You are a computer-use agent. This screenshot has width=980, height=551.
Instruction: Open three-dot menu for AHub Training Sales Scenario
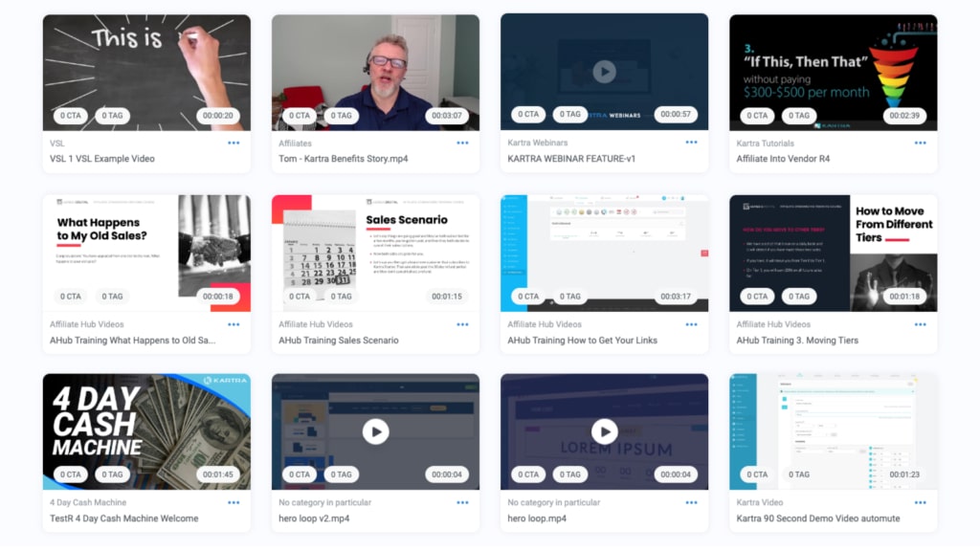[462, 324]
